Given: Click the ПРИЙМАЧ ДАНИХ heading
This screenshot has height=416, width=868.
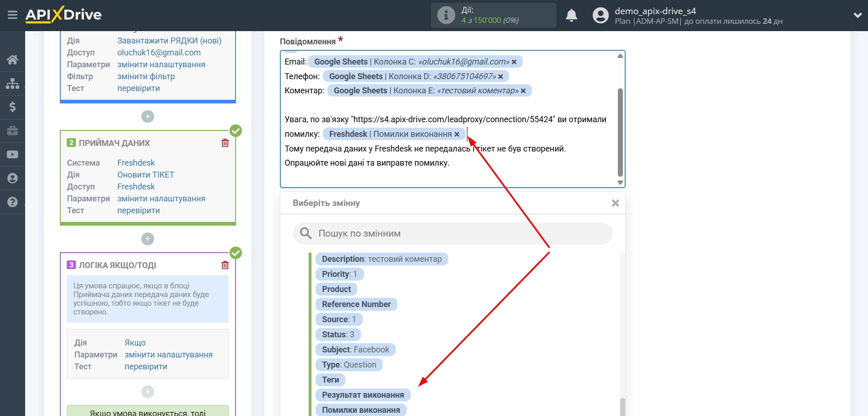Looking at the screenshot, I should [114, 143].
